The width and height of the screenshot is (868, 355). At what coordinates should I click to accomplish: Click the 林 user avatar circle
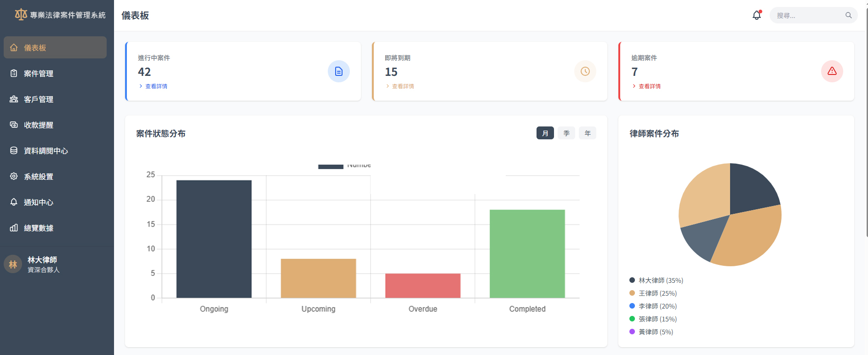(13, 264)
